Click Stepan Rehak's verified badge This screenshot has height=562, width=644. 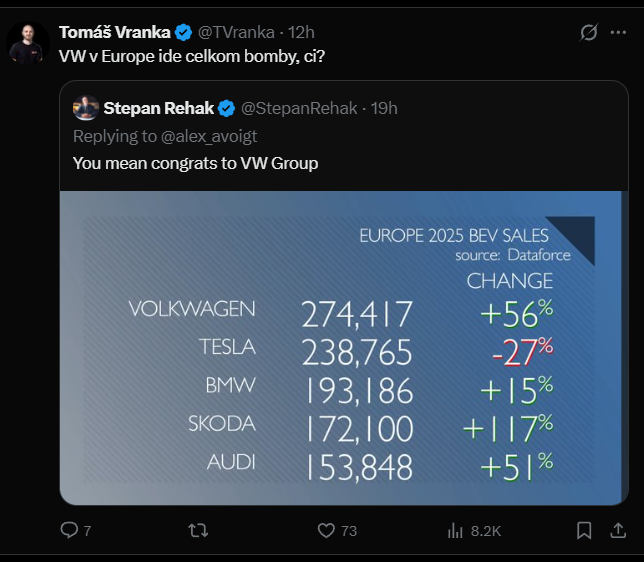pyautogui.click(x=227, y=108)
